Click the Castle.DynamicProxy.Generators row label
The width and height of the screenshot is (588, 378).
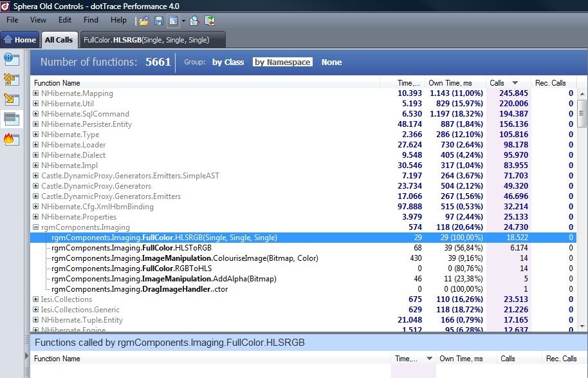point(96,186)
